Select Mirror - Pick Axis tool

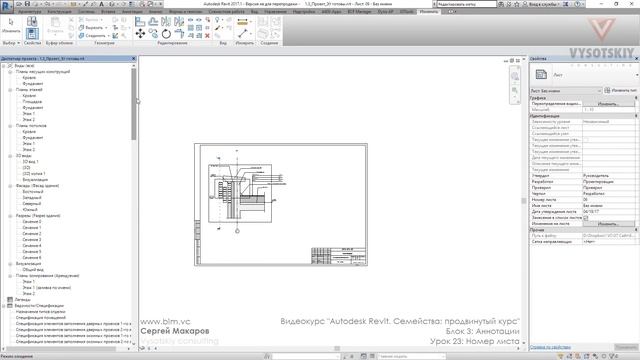(166, 21)
